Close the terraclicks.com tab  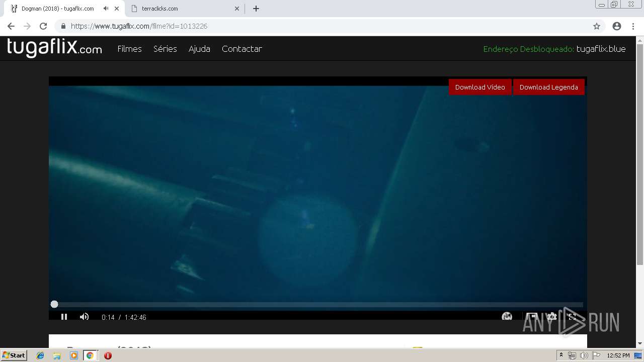237,9
